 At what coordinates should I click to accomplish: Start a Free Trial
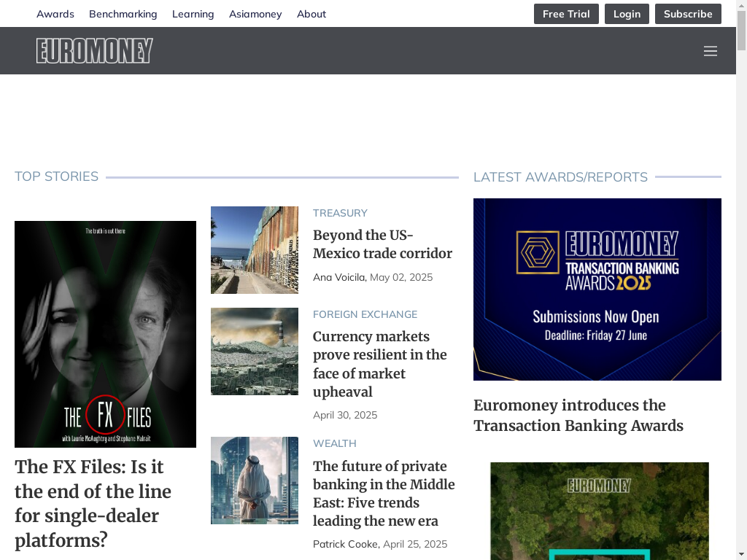(x=566, y=14)
